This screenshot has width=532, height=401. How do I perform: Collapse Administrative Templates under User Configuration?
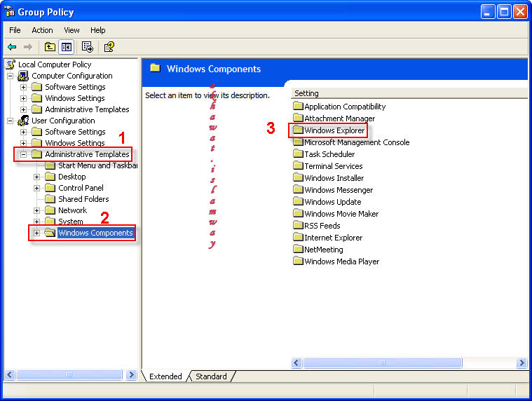coord(23,154)
